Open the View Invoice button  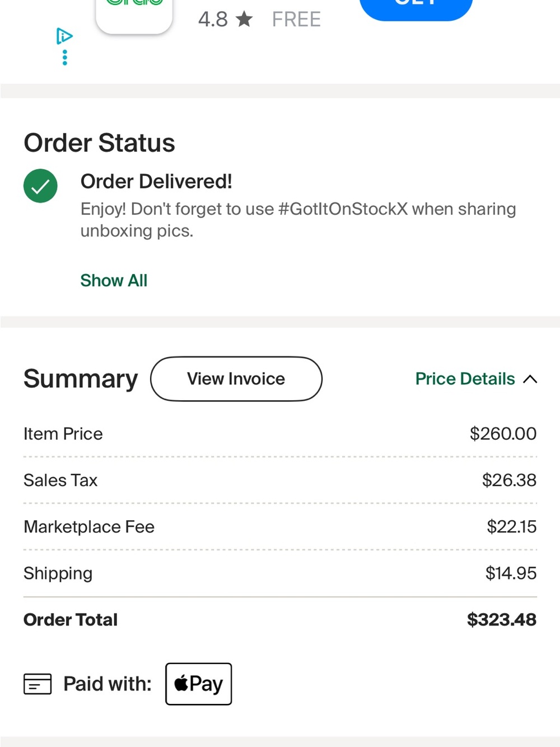(x=236, y=379)
